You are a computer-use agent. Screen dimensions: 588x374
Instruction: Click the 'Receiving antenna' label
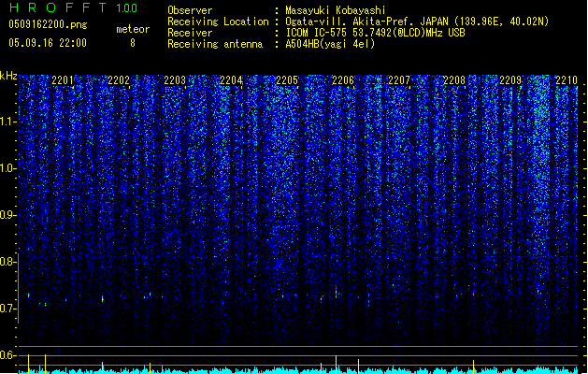pyautogui.click(x=215, y=44)
